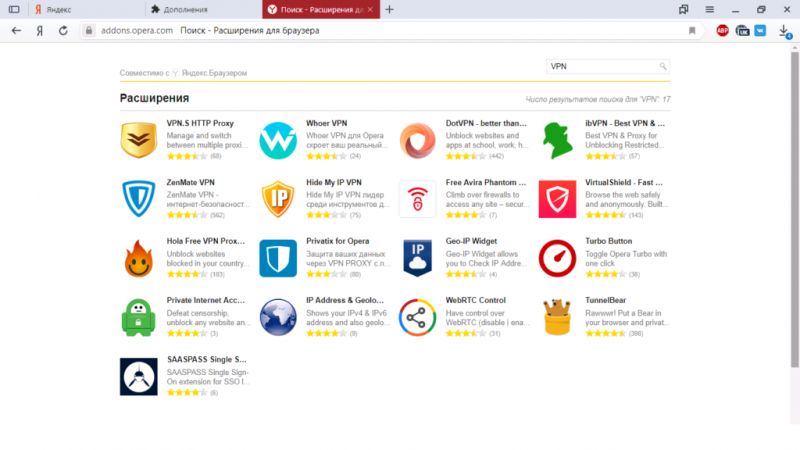Open the WebRTC Control share icon
Screen dimensions: 800x450
tap(417, 317)
